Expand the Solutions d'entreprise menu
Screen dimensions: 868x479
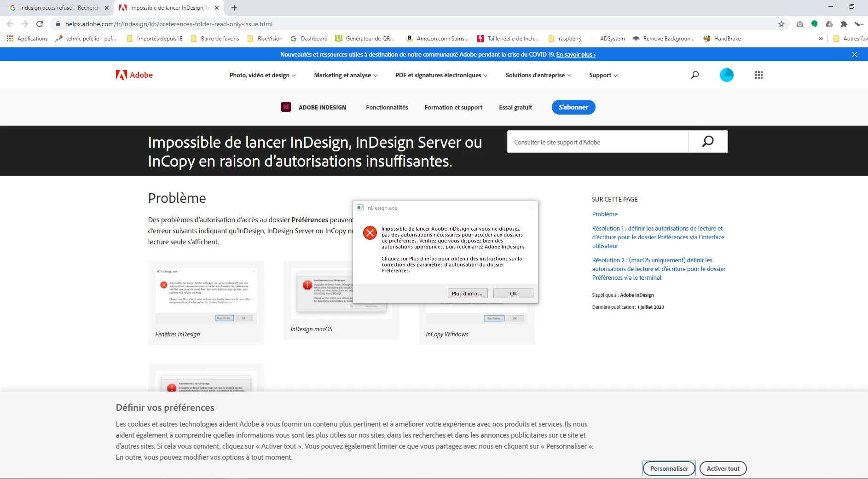click(x=538, y=75)
